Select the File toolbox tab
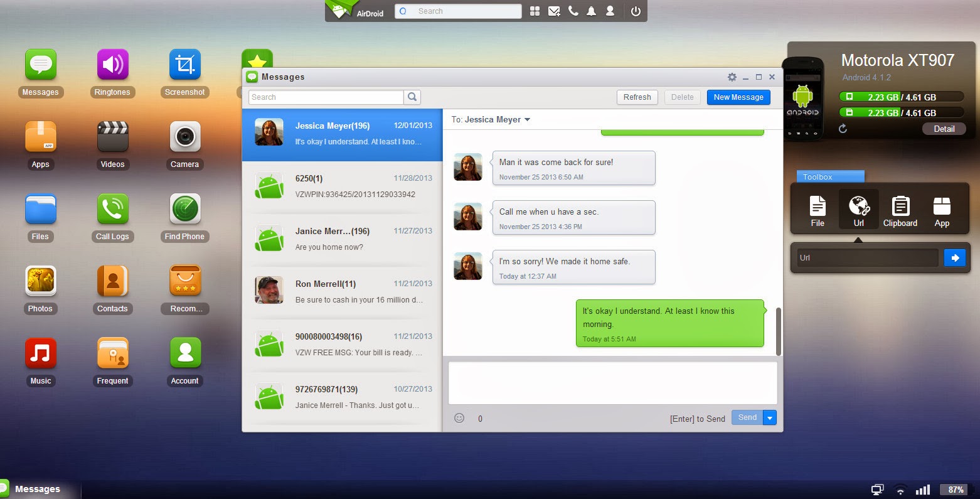The width and height of the screenshot is (980, 499). (818, 211)
